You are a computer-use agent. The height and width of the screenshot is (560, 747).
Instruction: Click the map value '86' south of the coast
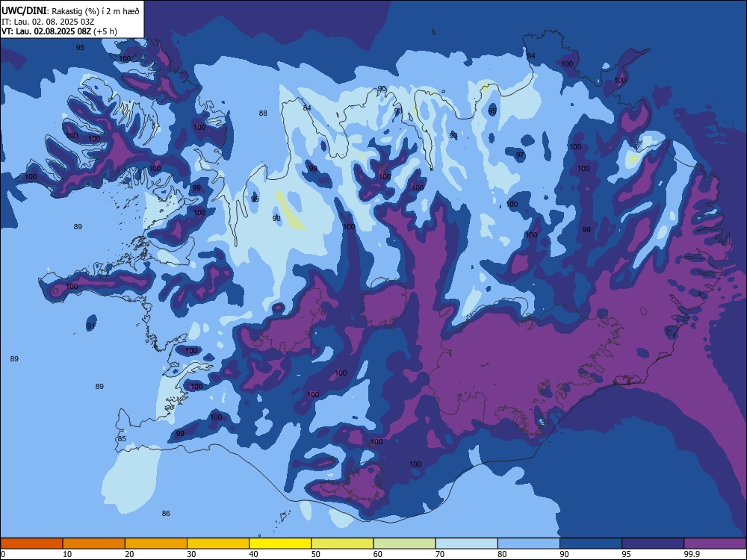click(x=166, y=514)
